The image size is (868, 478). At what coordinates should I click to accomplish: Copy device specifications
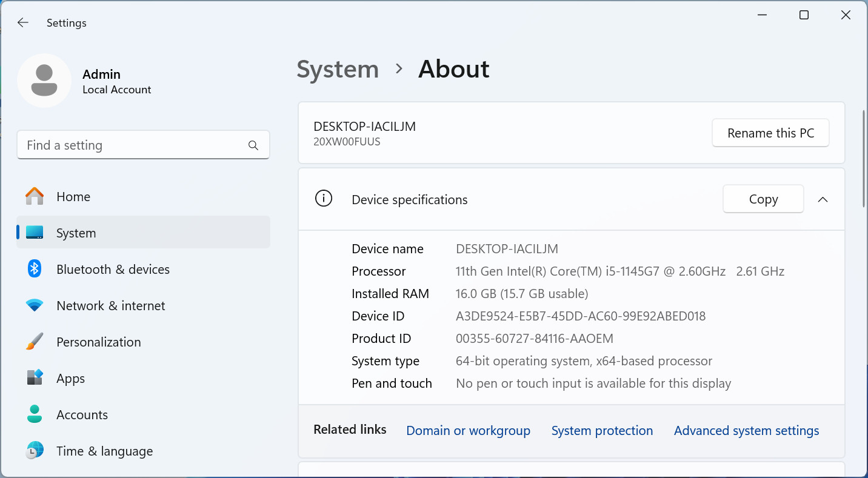pos(763,199)
